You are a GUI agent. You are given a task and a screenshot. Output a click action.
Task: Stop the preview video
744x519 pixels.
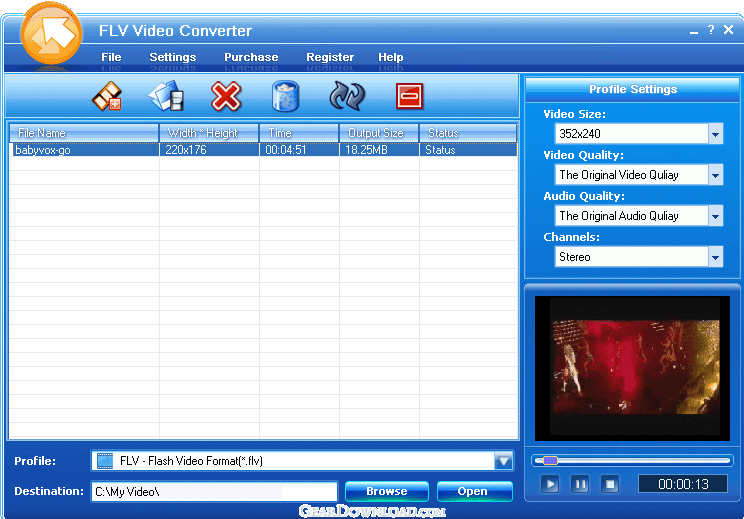pyautogui.click(x=610, y=484)
